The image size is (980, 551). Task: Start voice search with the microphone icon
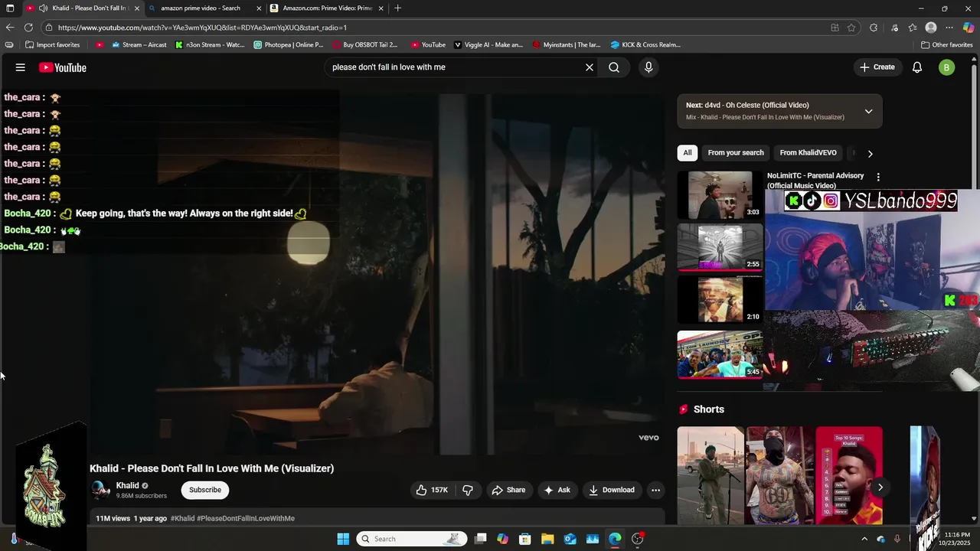pyautogui.click(x=648, y=67)
